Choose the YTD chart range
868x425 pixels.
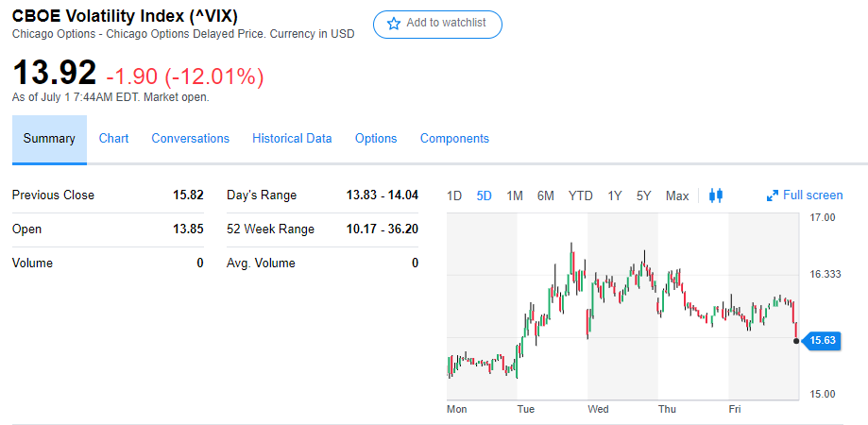[x=580, y=195]
